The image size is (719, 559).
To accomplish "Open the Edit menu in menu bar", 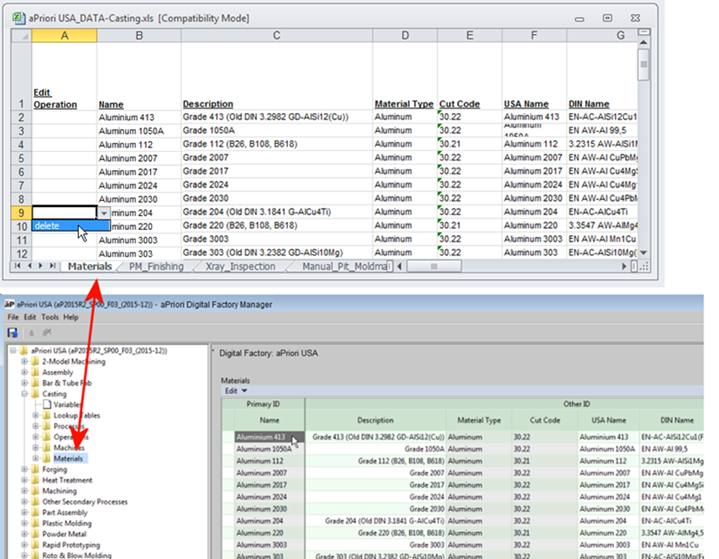I will 30,317.
